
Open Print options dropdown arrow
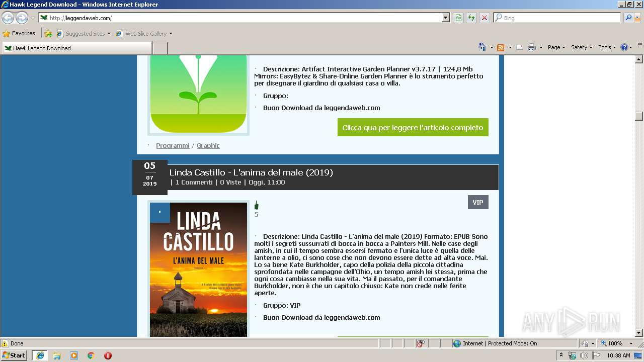pyautogui.click(x=541, y=47)
